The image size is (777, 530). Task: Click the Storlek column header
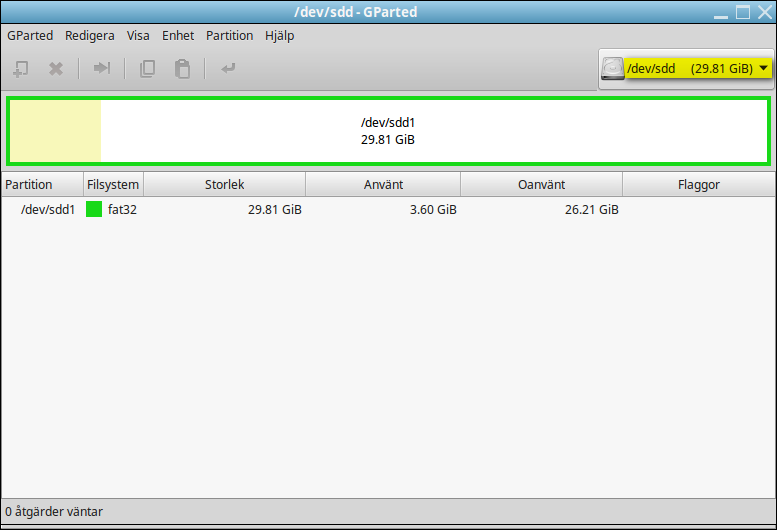[224, 185]
